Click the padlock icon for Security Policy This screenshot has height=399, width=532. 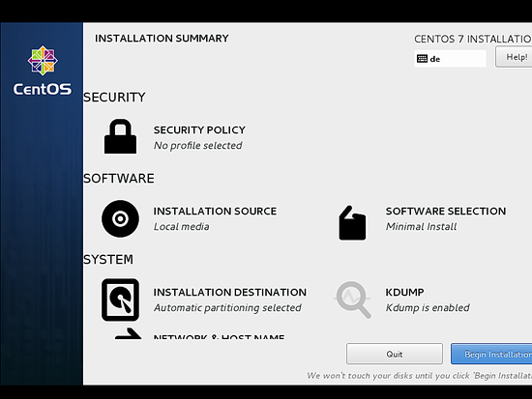click(x=120, y=136)
